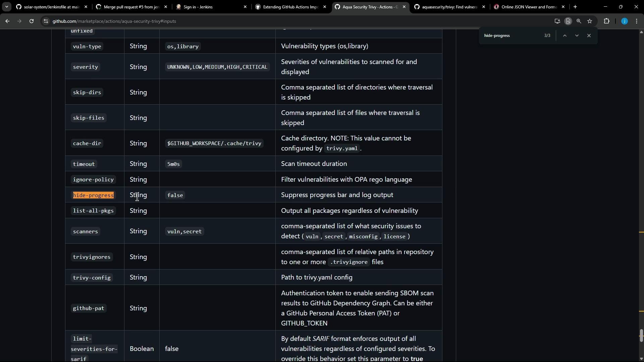
Task: Click the scanners input name
Action: (x=86, y=231)
